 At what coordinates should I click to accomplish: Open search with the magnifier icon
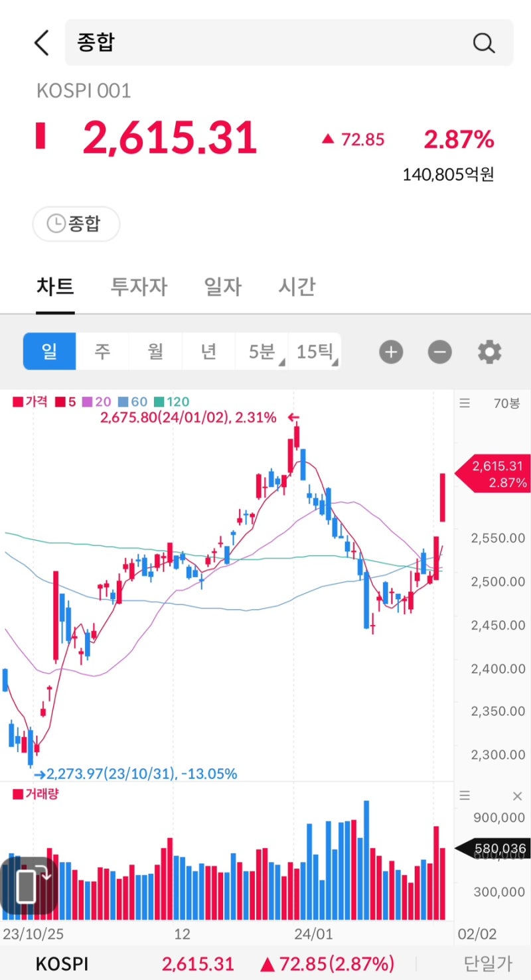pos(484,42)
